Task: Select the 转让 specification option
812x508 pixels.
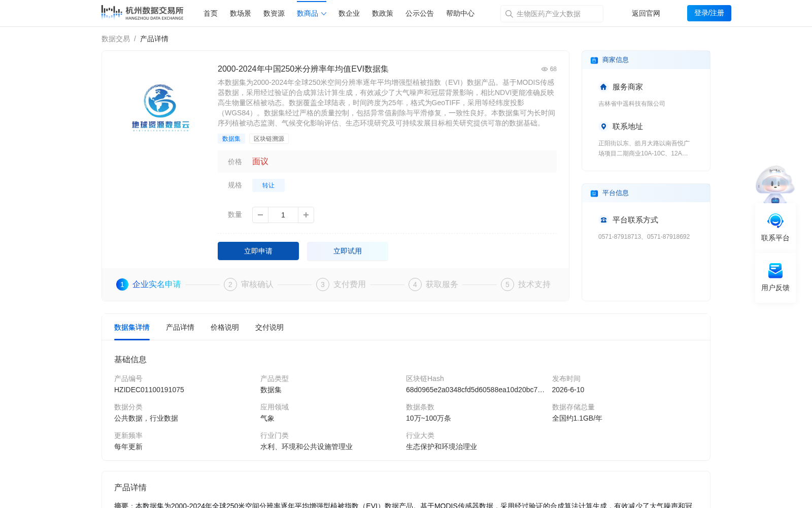Action: pyautogui.click(x=268, y=185)
